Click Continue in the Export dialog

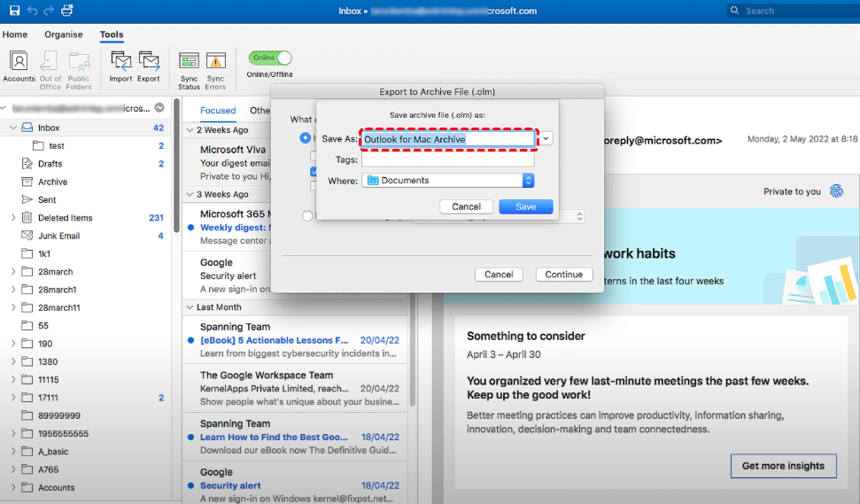(564, 275)
